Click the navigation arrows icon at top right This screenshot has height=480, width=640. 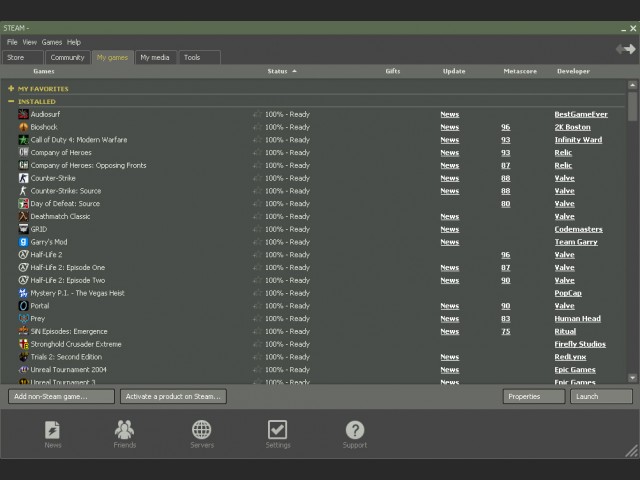pos(626,49)
